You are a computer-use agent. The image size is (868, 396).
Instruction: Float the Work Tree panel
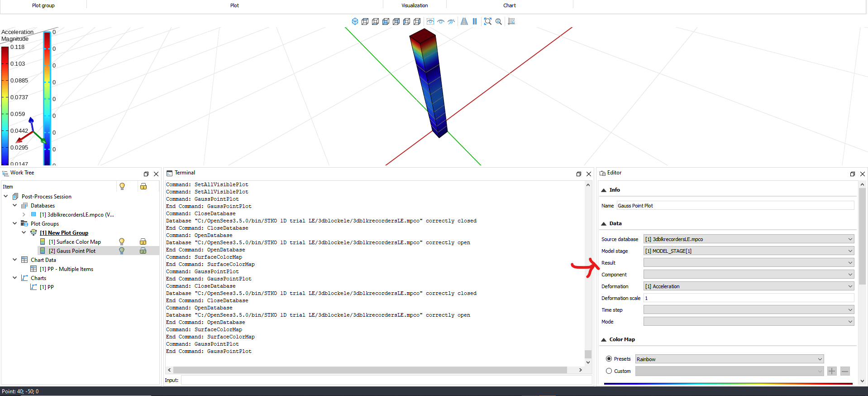tap(146, 174)
